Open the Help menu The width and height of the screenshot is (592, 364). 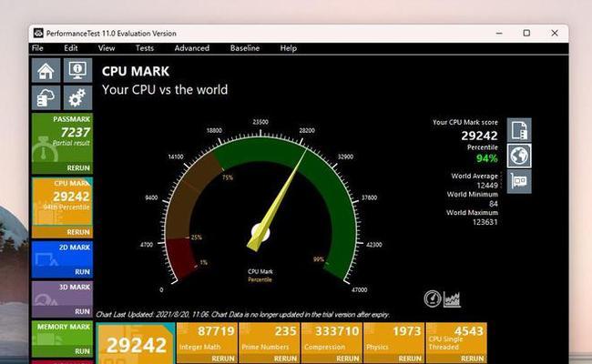pos(289,48)
